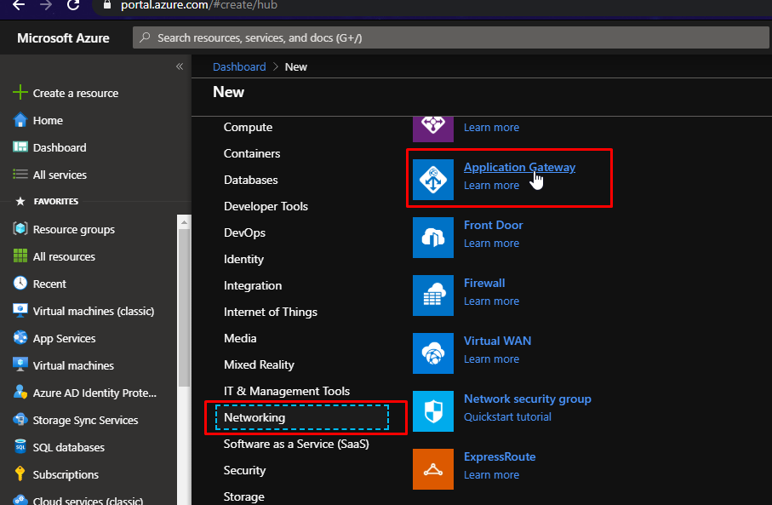Select the Networking category
Viewport: 772px width, 505px height.
302,417
